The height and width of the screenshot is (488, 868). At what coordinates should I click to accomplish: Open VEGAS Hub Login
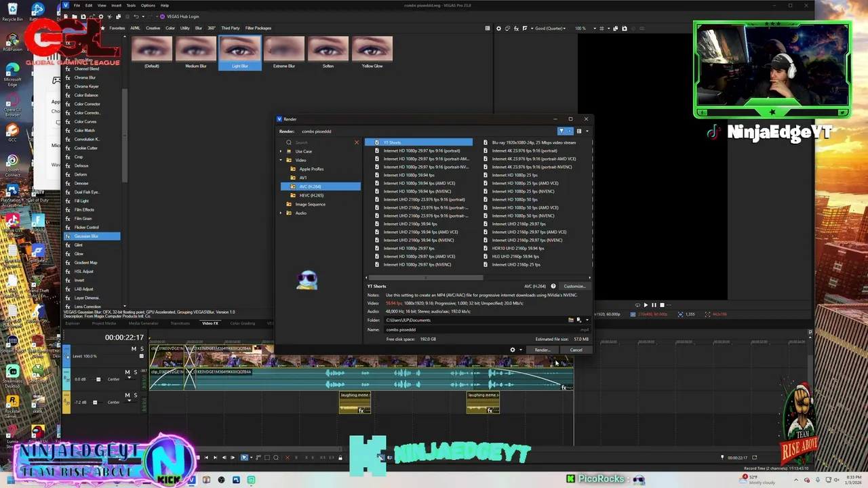pyautogui.click(x=179, y=16)
